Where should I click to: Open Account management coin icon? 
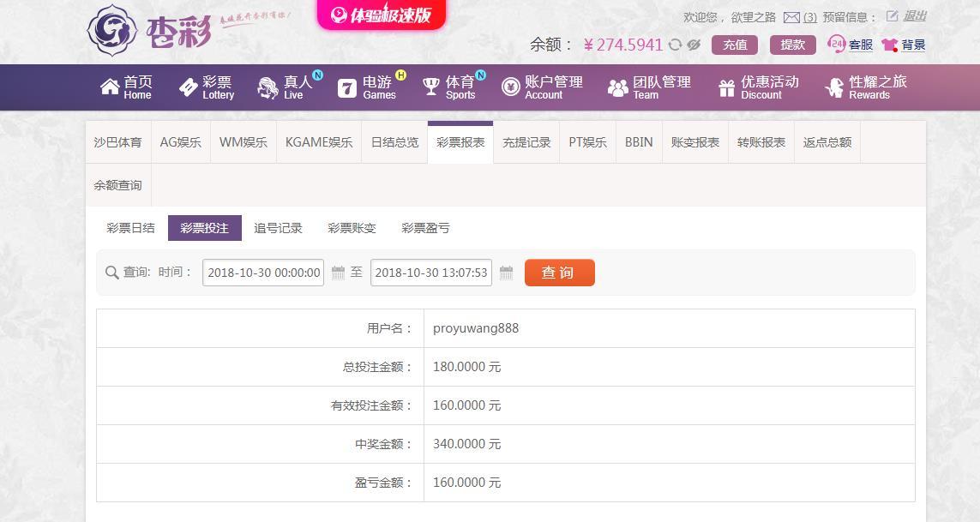tap(511, 87)
